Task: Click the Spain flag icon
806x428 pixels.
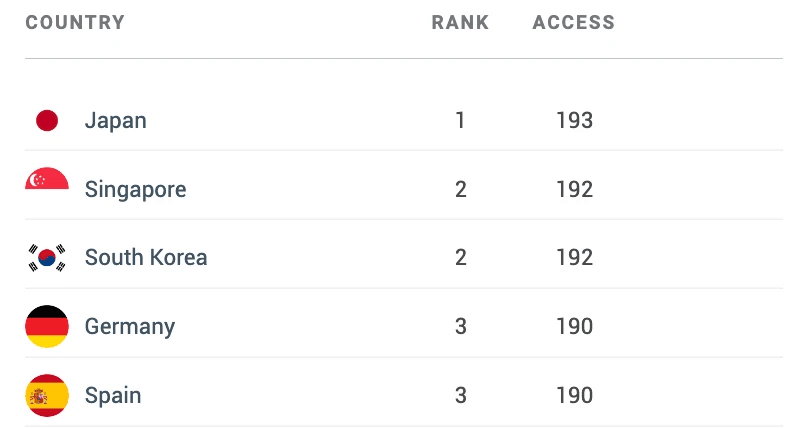Action: tap(46, 395)
